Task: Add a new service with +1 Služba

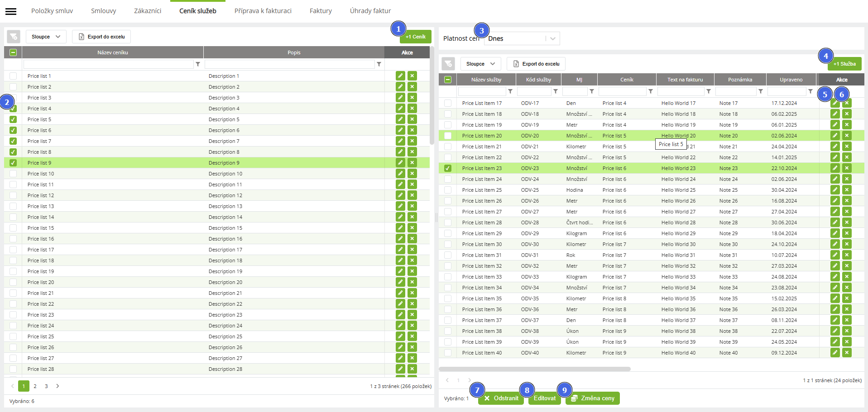Action: pos(844,64)
